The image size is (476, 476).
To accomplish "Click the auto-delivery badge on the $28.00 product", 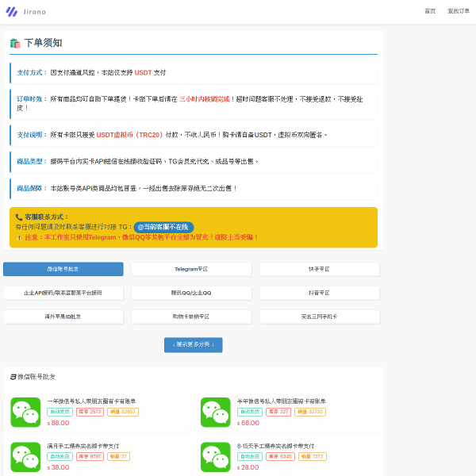I will click(x=250, y=456).
